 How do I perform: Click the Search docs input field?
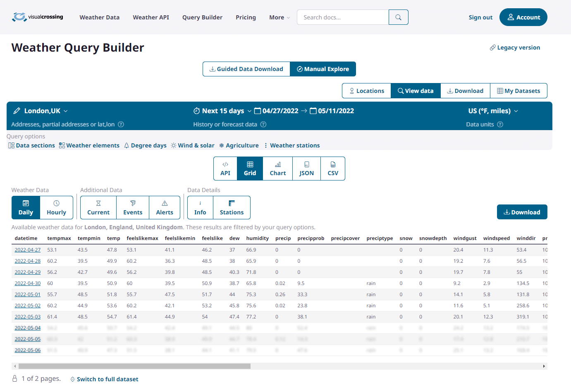point(343,17)
